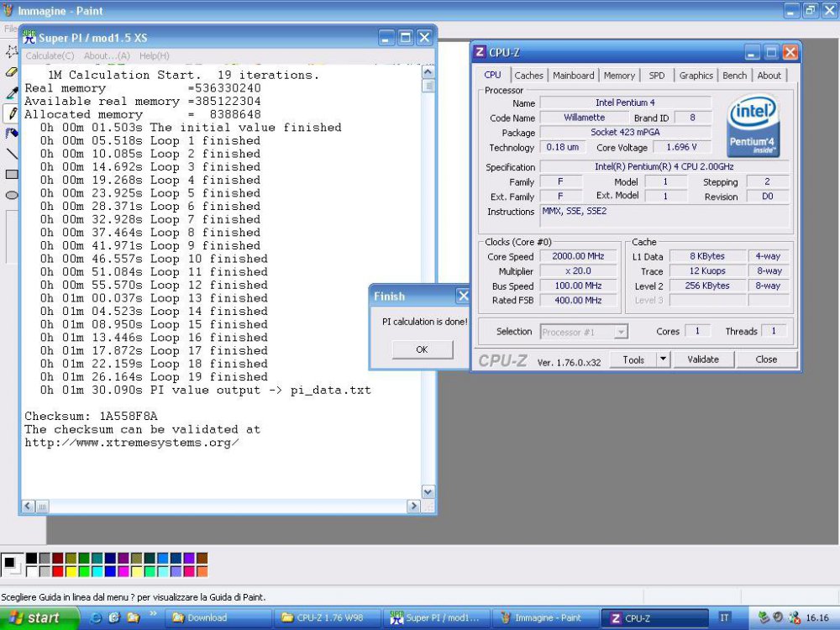This screenshot has width=840, height=630.
Task: Select the Eraser tool in Paint
Action: point(10,71)
